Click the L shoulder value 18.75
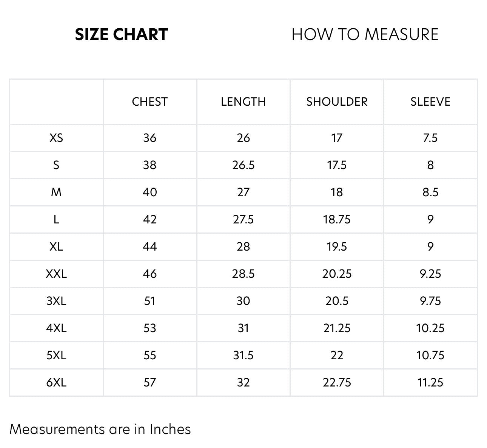Screen dimensions: 487x448 [337, 219]
